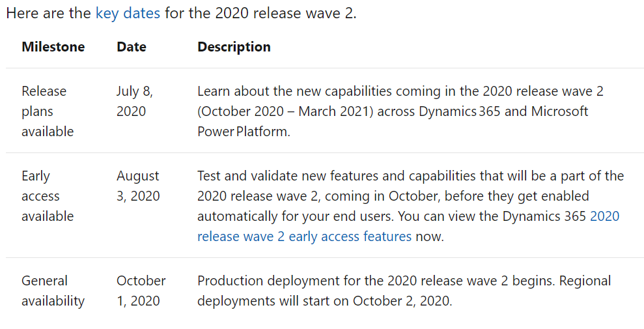
Task: Click the words Power Platform in first description
Action: click(243, 132)
